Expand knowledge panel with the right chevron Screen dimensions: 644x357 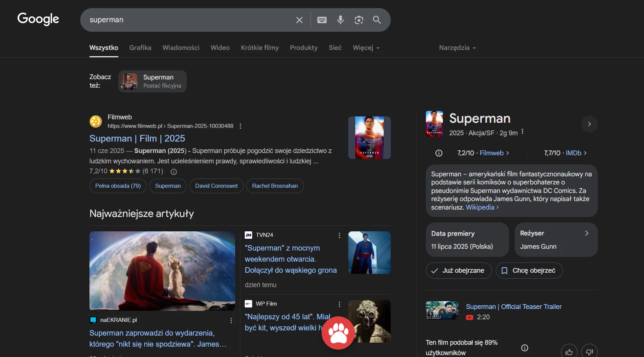pyautogui.click(x=589, y=124)
